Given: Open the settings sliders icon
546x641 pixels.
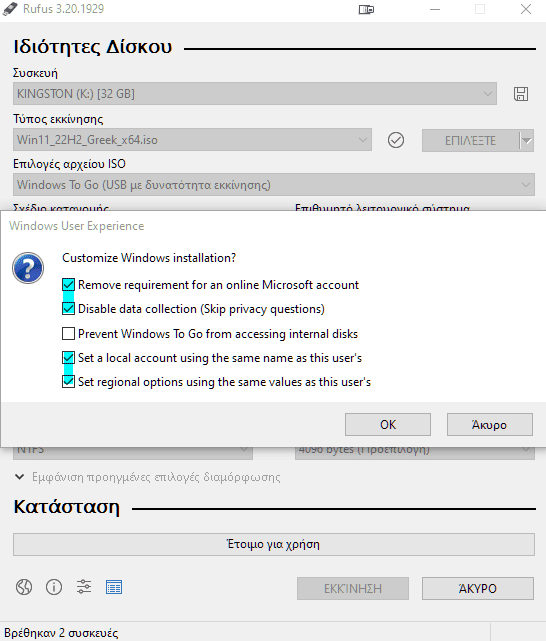Looking at the screenshot, I should (84, 587).
